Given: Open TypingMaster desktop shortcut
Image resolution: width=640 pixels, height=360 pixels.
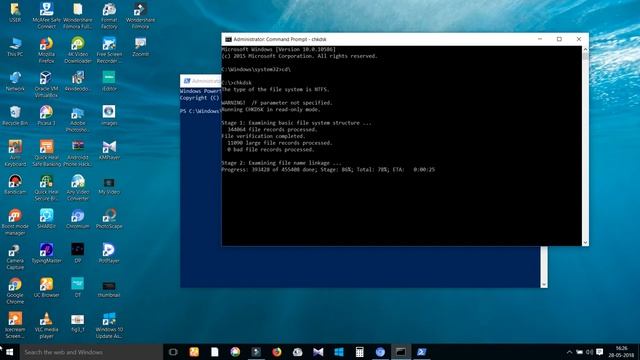Looking at the screenshot, I should [x=47, y=253].
